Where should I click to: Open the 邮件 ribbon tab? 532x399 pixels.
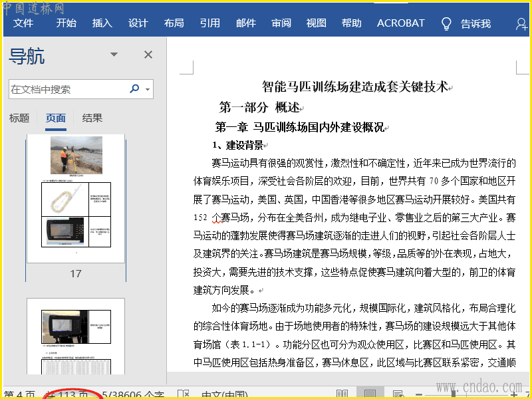pyautogui.click(x=246, y=23)
